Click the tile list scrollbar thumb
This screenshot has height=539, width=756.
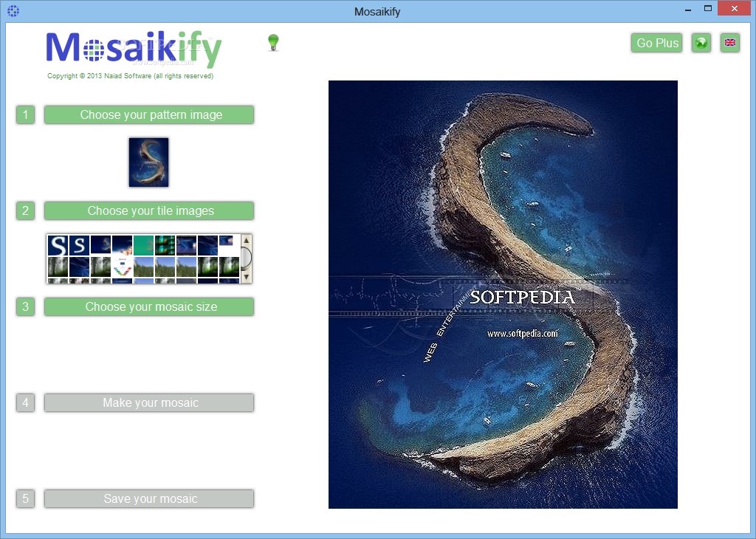247,258
